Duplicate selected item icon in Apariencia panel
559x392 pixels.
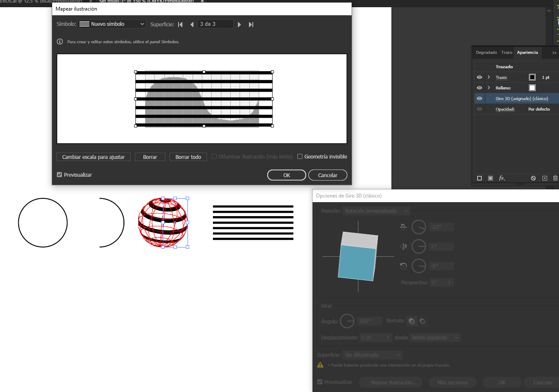click(x=545, y=178)
